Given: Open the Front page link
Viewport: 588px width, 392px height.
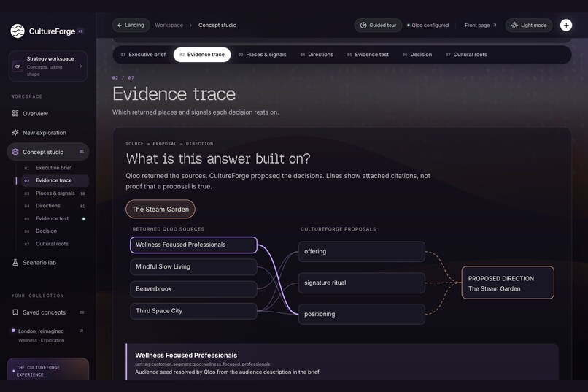Looking at the screenshot, I should (480, 25).
